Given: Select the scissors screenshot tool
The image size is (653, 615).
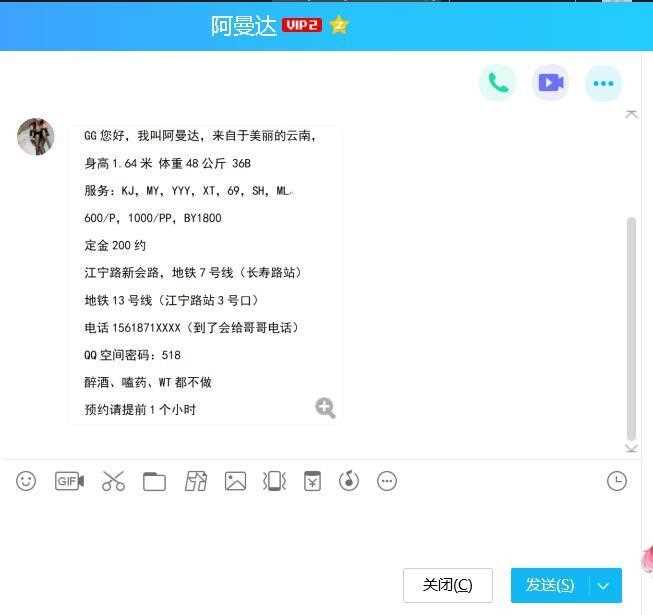Looking at the screenshot, I should [x=113, y=481].
